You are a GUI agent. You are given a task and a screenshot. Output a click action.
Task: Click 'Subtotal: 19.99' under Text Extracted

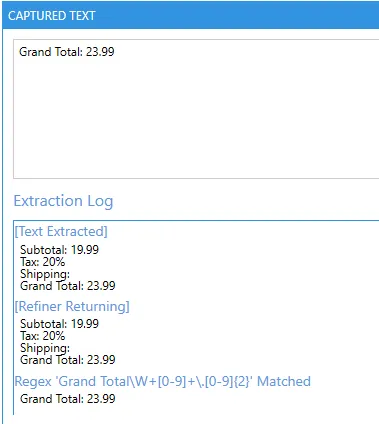[59, 250]
